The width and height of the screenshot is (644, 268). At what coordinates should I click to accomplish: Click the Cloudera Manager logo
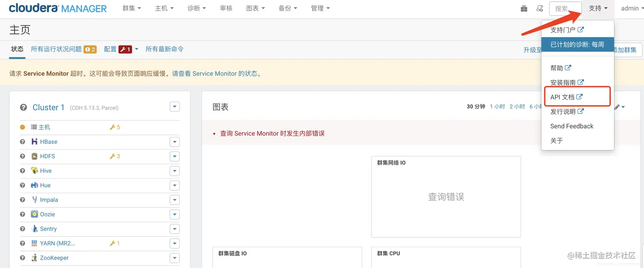(58, 8)
